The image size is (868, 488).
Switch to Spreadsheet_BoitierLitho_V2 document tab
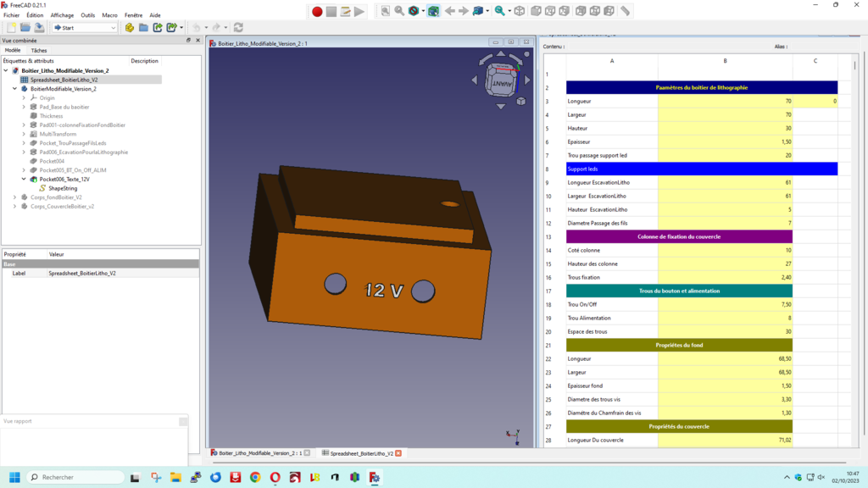[360, 453]
